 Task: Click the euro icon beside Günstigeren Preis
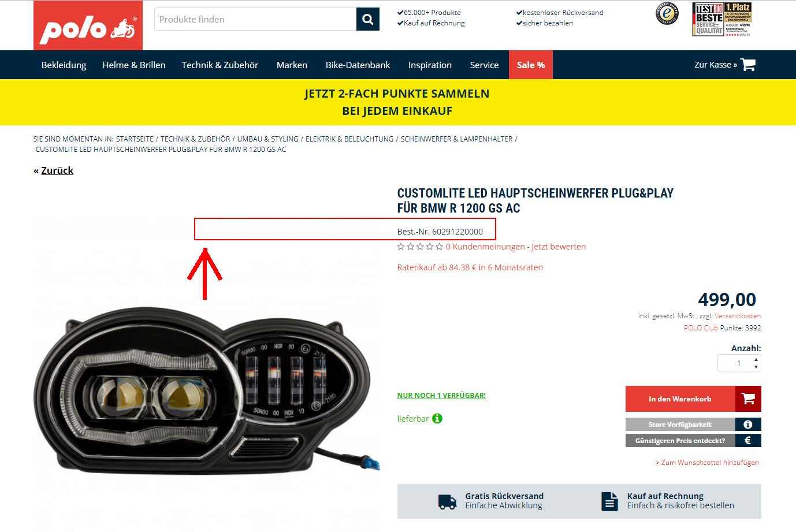tap(748, 441)
